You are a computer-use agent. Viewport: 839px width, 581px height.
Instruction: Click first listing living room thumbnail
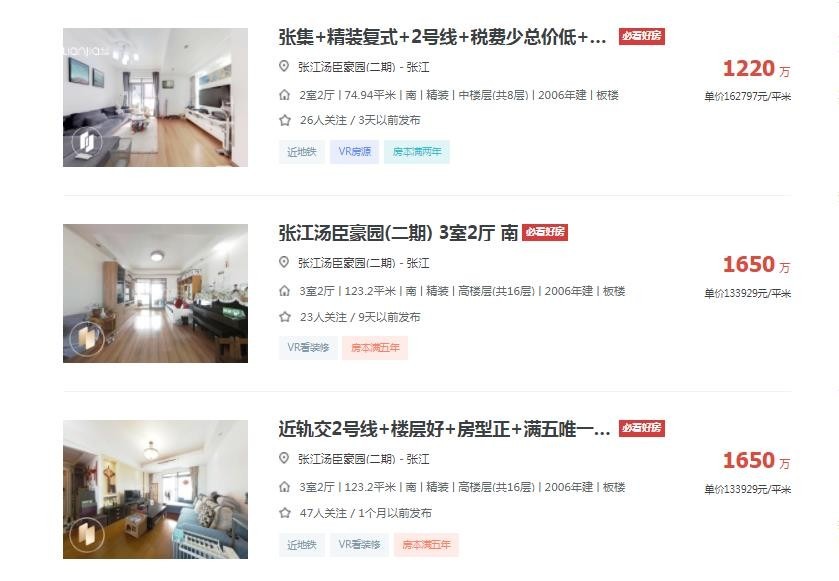(x=155, y=97)
